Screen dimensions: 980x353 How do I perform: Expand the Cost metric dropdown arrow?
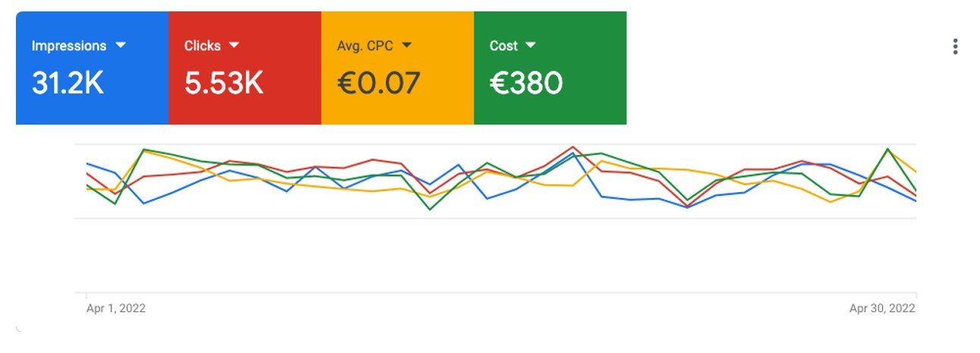click(x=530, y=46)
